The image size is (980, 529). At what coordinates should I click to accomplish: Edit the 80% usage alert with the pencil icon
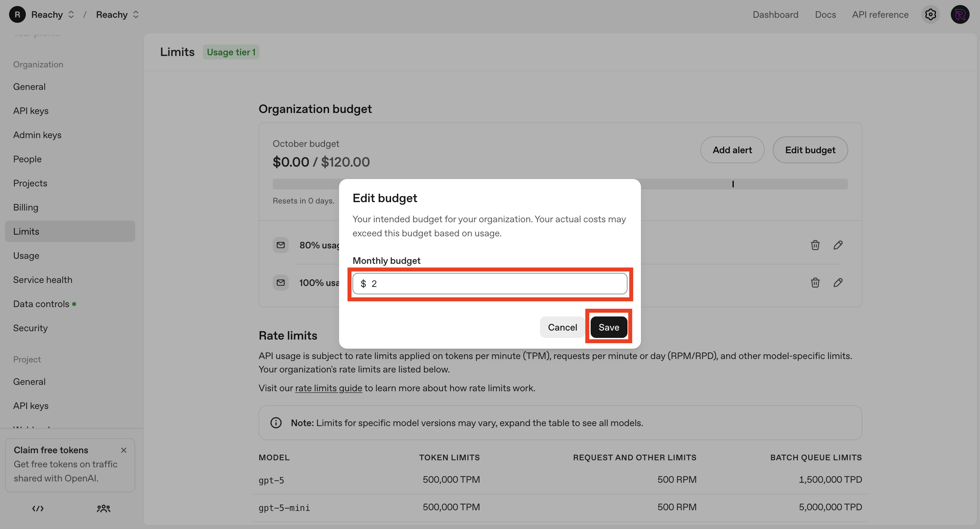coord(838,245)
